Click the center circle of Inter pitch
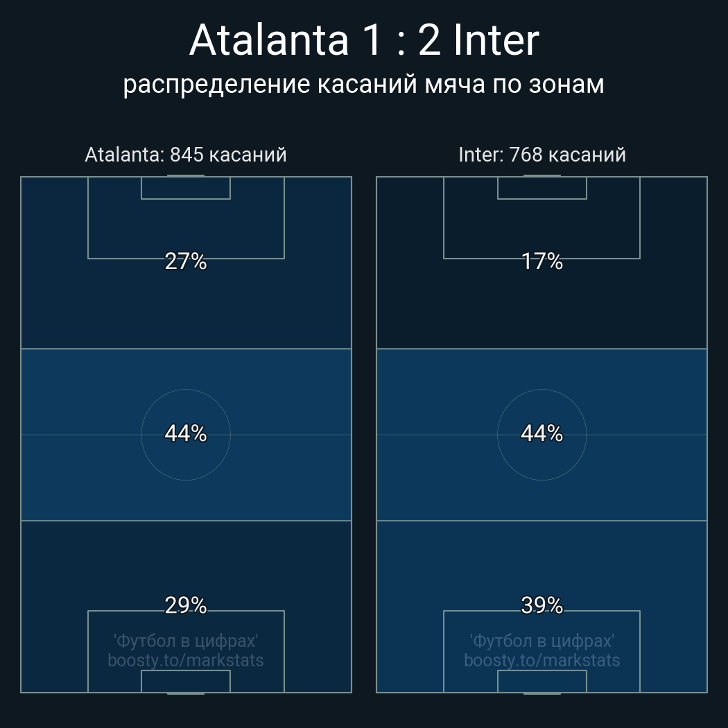Screen dimensions: 728x728 pyautogui.click(x=541, y=435)
